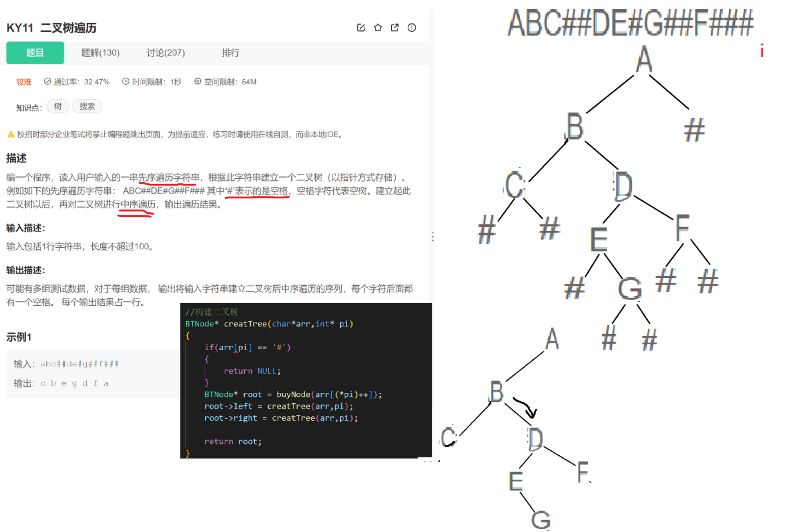Click the 较难 difficulty label
The height and width of the screenshot is (532, 792).
(23, 81)
